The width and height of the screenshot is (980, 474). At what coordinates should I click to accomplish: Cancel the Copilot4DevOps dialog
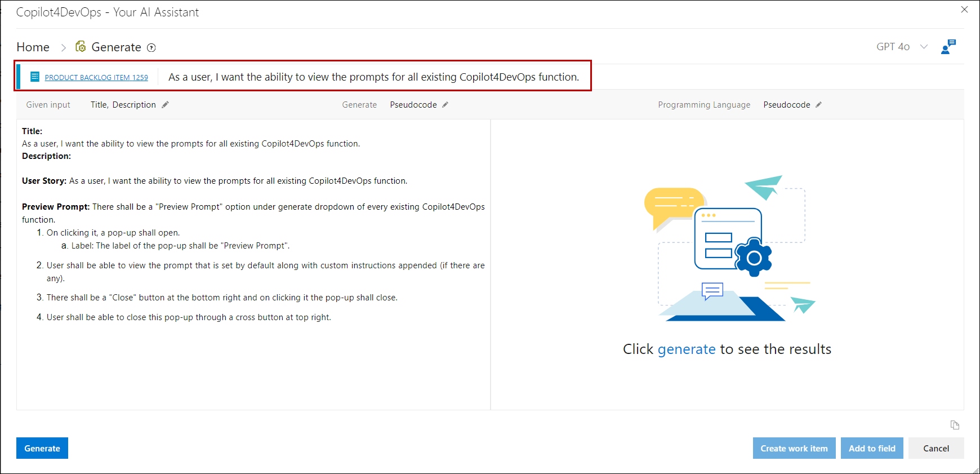pos(936,448)
